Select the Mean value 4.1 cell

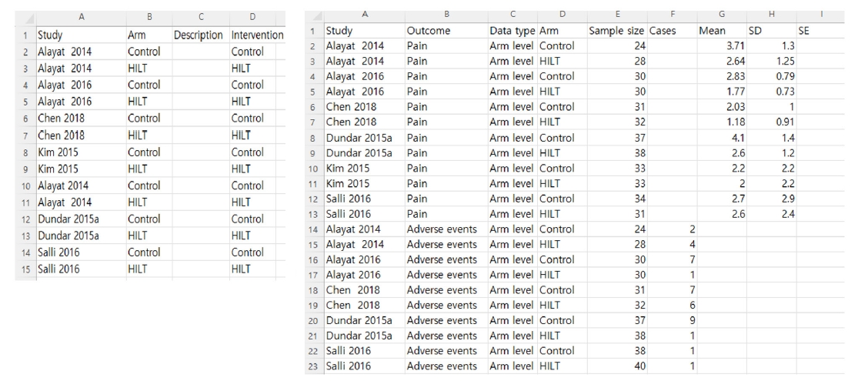click(x=721, y=137)
